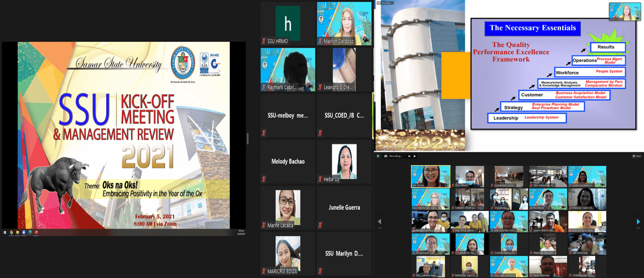Viewport: 644px width, 278px height.
Task: Select Leandro S Cre's video tile
Action: [x=344, y=70]
